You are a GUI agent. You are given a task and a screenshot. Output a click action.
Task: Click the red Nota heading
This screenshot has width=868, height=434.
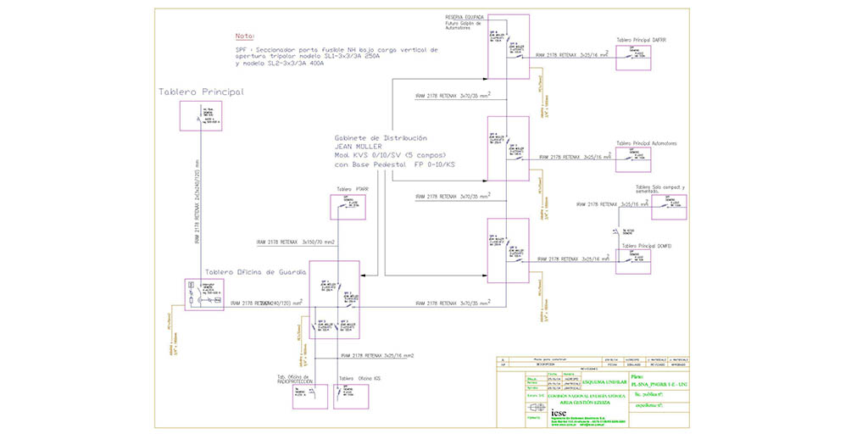(x=245, y=36)
